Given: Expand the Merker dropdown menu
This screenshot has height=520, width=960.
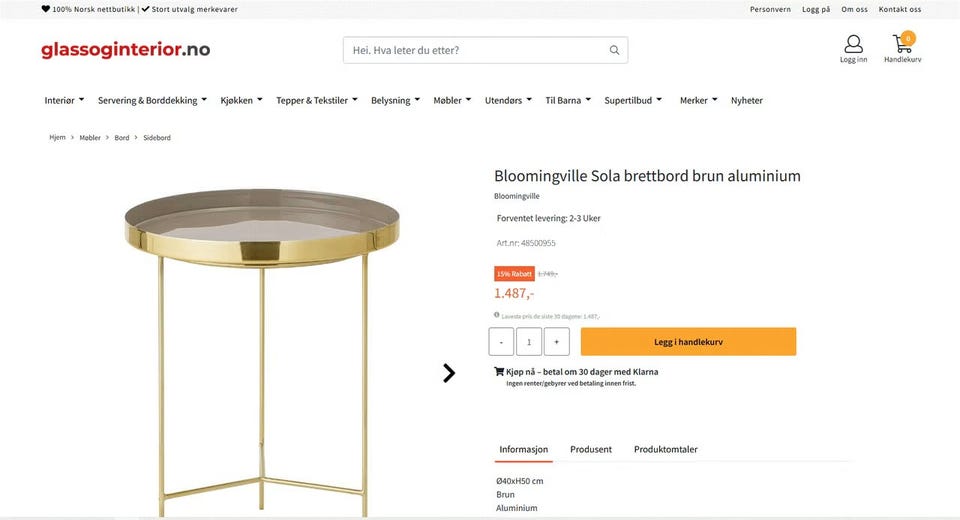Looking at the screenshot, I should point(698,100).
